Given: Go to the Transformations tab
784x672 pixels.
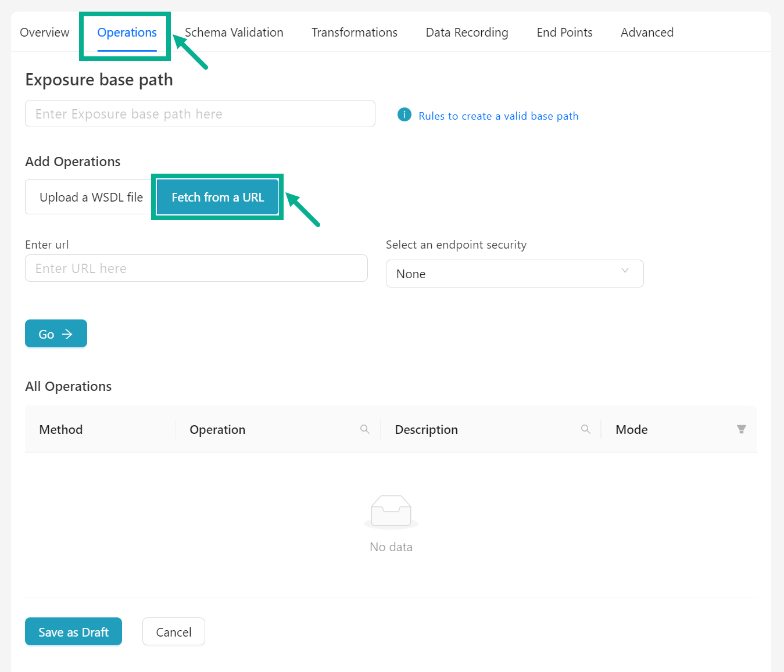Looking at the screenshot, I should pyautogui.click(x=354, y=33).
